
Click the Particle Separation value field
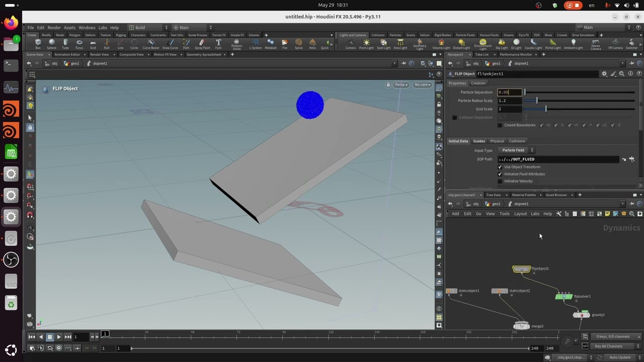coord(509,92)
